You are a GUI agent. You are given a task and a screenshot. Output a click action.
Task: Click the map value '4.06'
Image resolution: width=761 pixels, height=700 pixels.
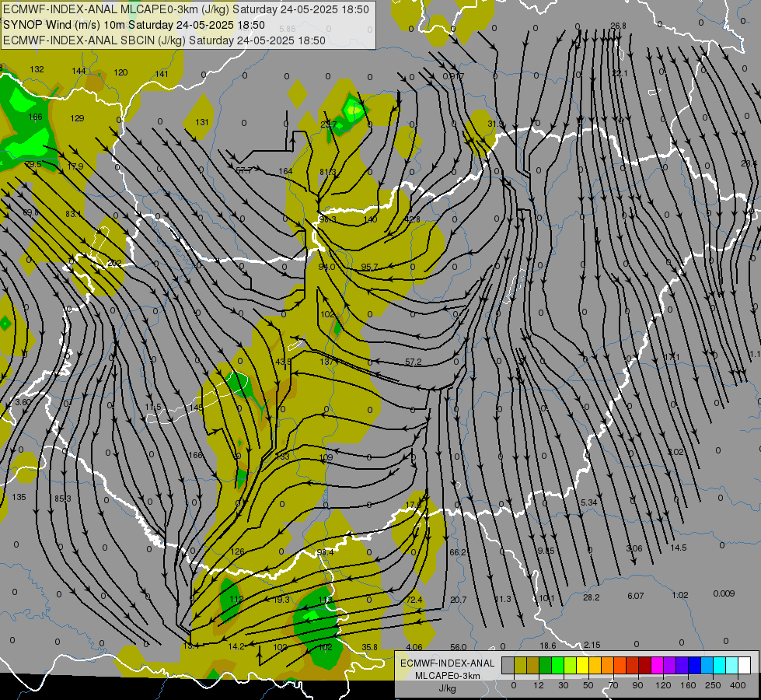tap(414, 647)
